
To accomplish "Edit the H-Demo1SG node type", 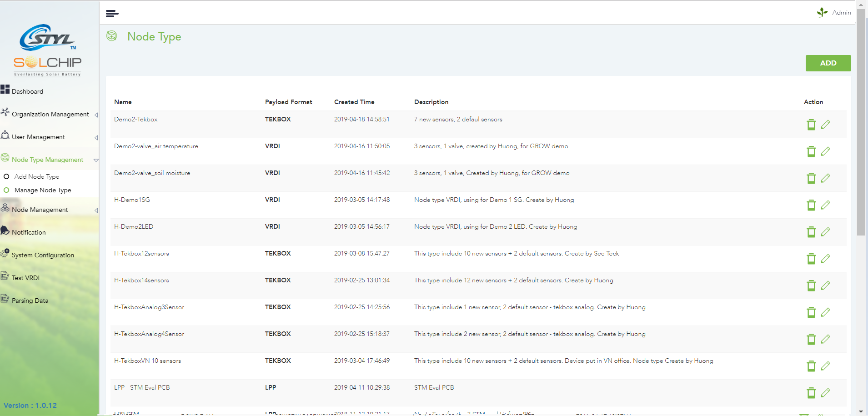I will (826, 205).
